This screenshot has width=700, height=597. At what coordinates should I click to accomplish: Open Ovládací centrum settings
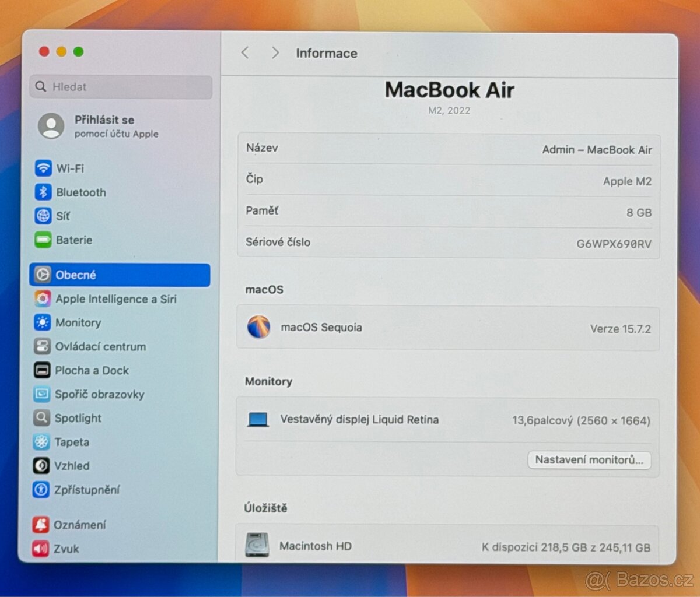(x=100, y=346)
